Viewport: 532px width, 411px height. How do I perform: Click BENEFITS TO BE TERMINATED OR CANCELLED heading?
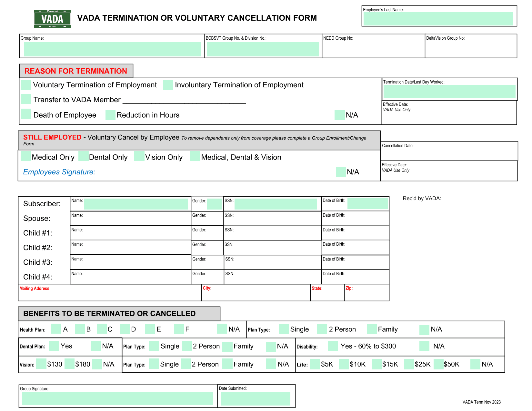click(x=109, y=314)
